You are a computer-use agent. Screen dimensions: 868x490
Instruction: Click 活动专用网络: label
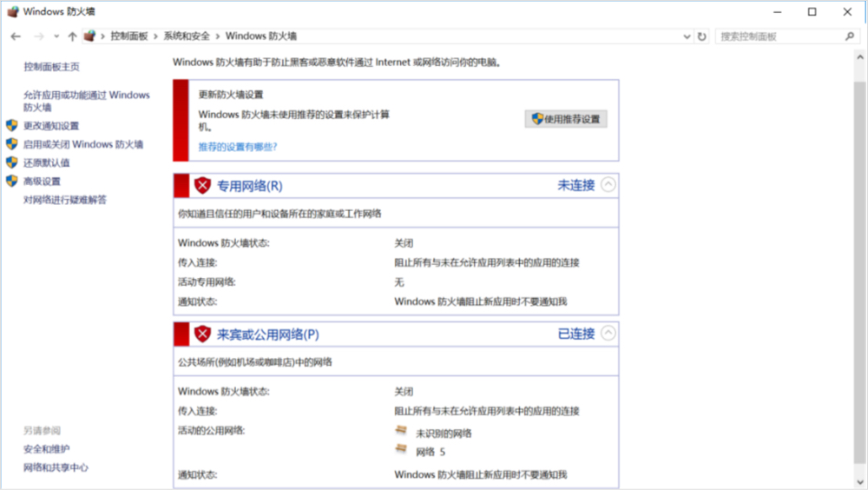point(207,282)
